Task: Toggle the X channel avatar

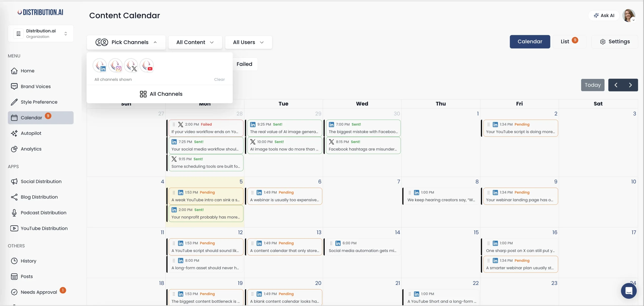Action: coord(131,66)
